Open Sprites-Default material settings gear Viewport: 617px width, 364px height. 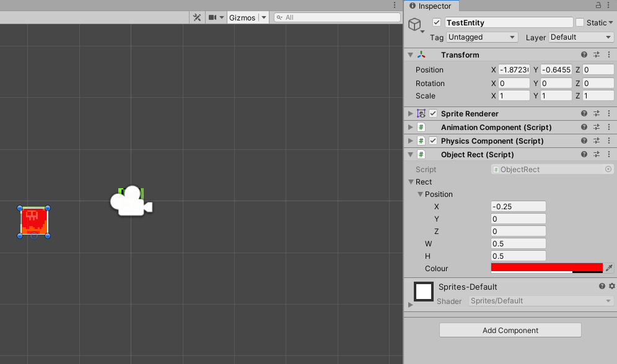click(612, 286)
